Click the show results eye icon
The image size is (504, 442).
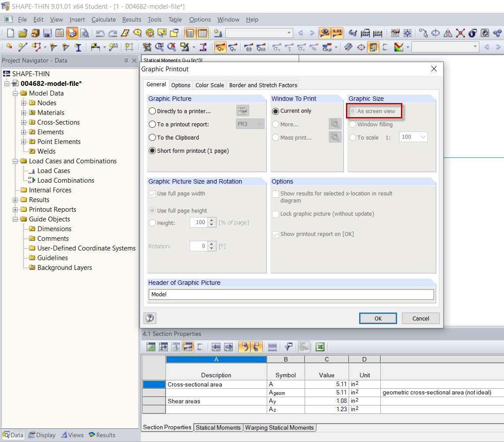coord(325,33)
